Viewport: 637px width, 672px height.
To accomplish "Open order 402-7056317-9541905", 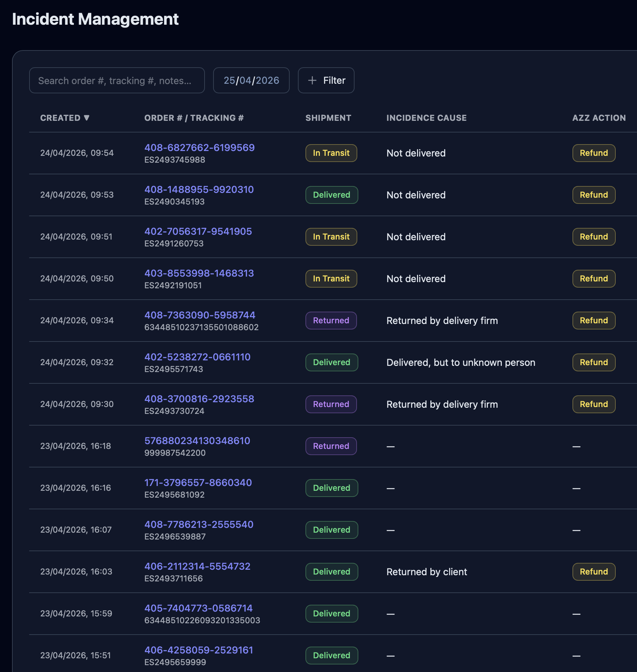I will 198,231.
